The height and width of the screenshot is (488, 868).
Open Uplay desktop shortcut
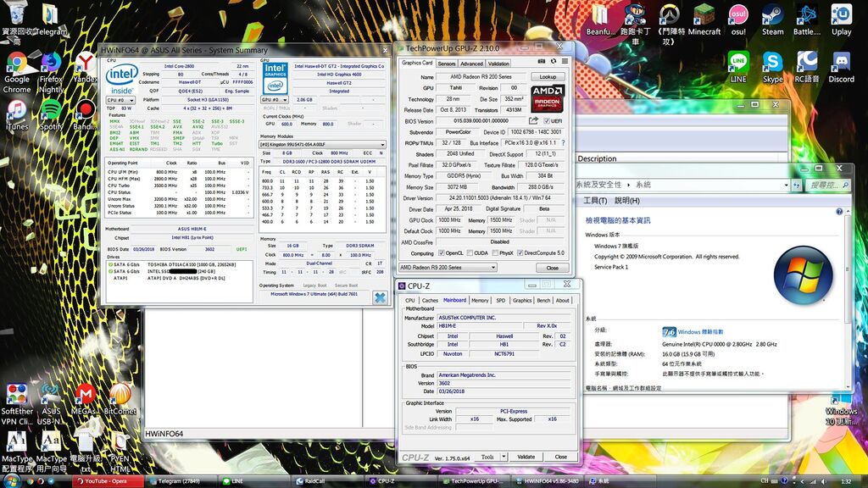842,20
